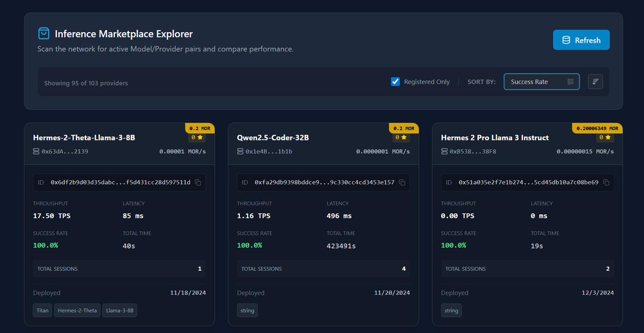Click provider address 0x63dA...2139
The image size is (644, 333).
(x=65, y=152)
